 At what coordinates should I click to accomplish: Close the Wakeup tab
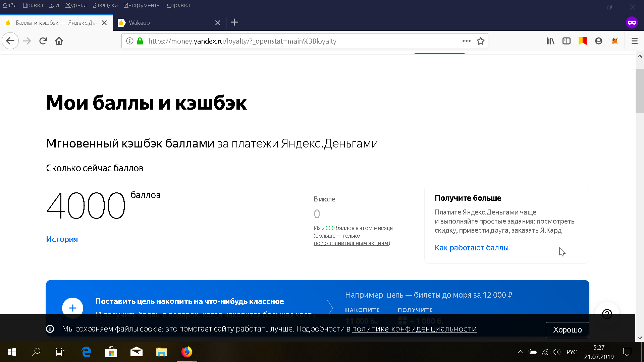(218, 23)
